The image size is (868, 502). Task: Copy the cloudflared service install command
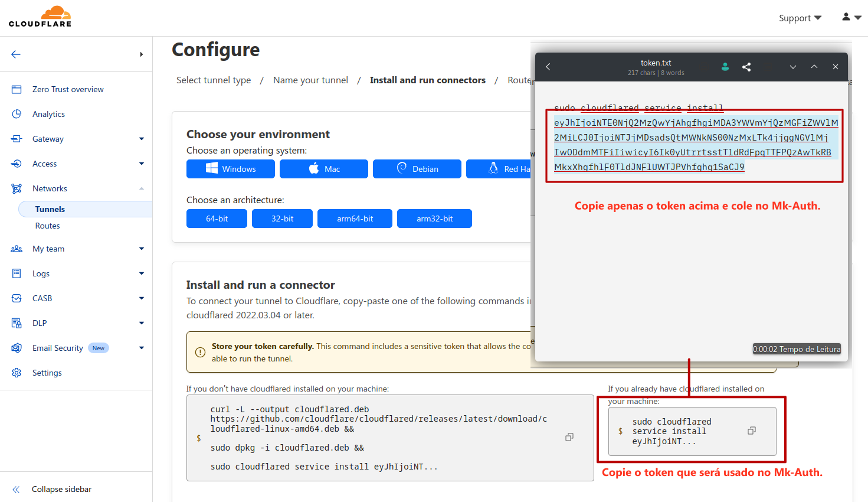(x=751, y=431)
